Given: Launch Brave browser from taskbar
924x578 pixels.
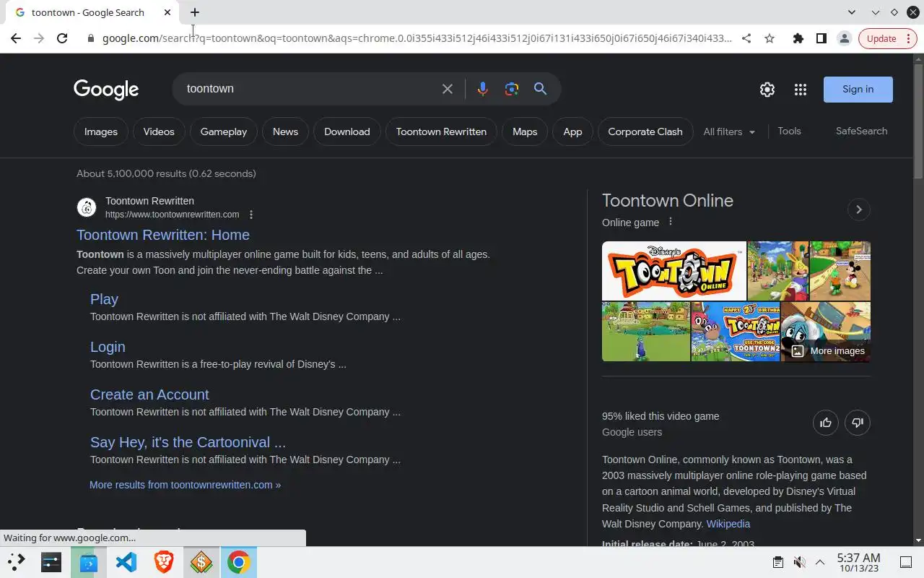Looking at the screenshot, I should (163, 561).
